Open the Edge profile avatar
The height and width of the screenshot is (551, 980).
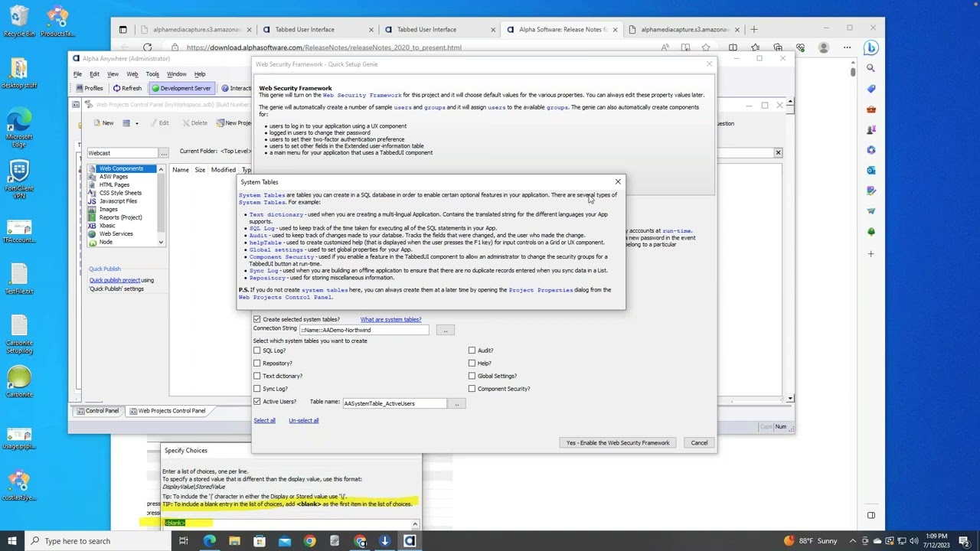click(824, 47)
